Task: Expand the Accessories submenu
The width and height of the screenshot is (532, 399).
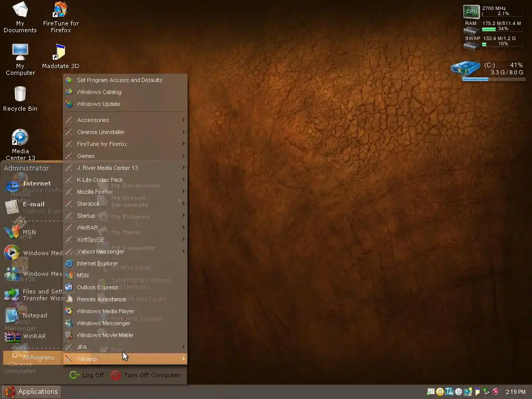Action: (125, 120)
